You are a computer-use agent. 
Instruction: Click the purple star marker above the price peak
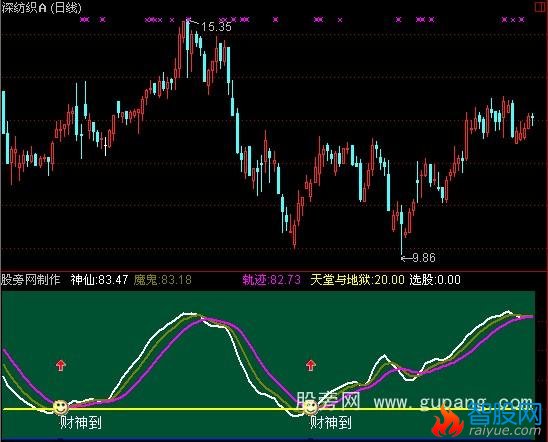189,19
